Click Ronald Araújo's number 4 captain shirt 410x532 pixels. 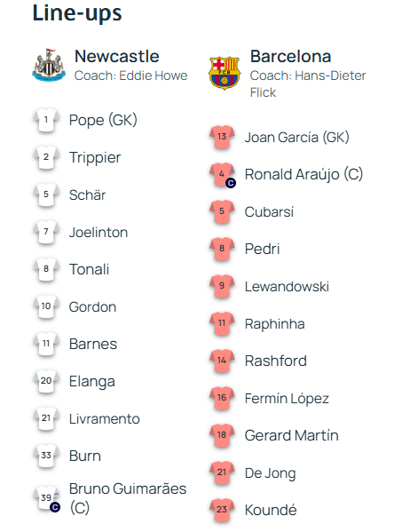click(x=223, y=175)
